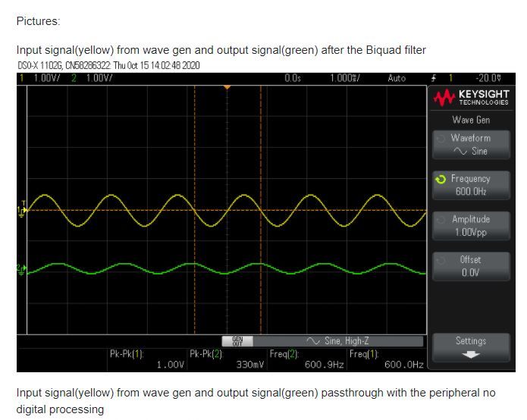Click channel 2 ground reference marker

pos(21,270)
